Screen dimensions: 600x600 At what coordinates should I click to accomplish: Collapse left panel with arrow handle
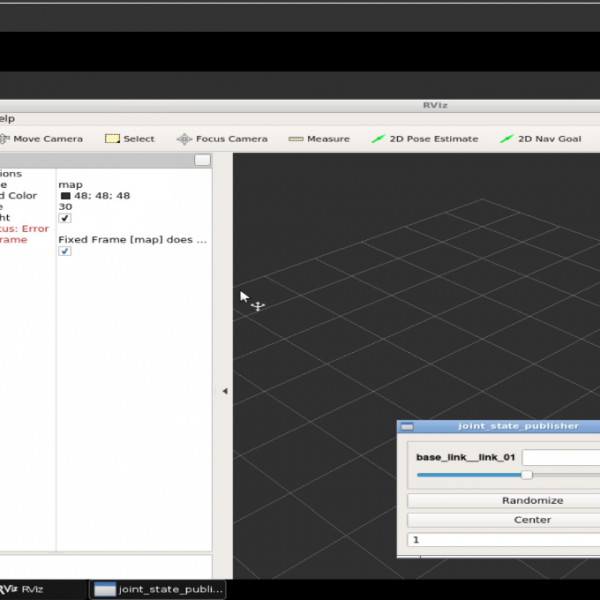pos(225,391)
